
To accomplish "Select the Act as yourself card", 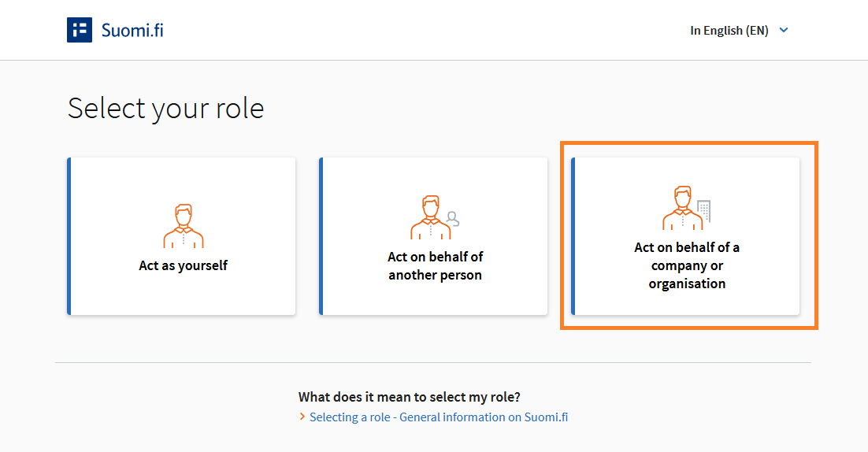I will pyautogui.click(x=181, y=236).
